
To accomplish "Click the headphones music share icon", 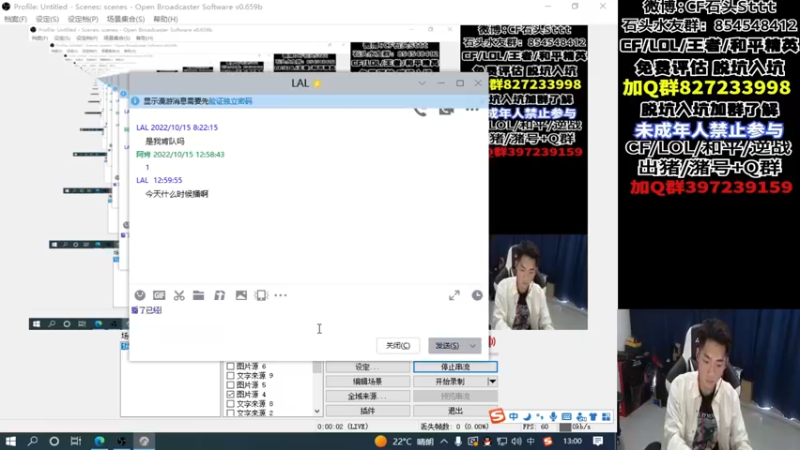I will click(x=219, y=295).
